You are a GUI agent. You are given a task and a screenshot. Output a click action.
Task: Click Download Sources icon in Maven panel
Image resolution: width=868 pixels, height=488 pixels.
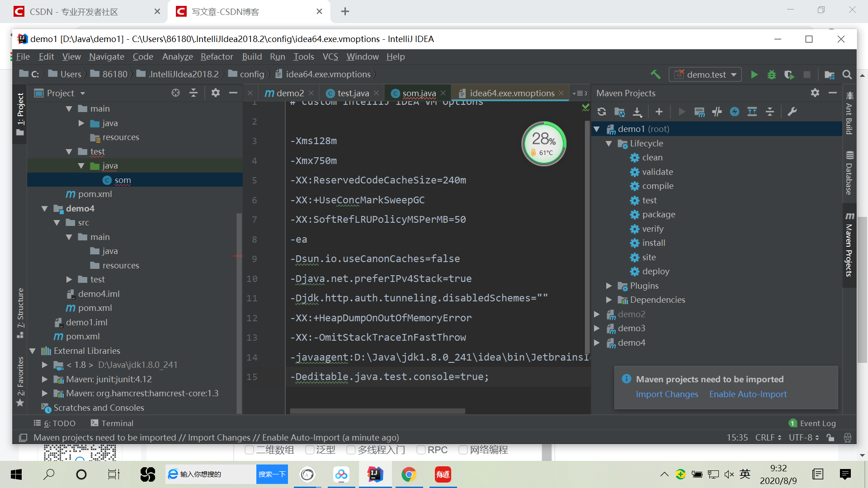(x=637, y=112)
